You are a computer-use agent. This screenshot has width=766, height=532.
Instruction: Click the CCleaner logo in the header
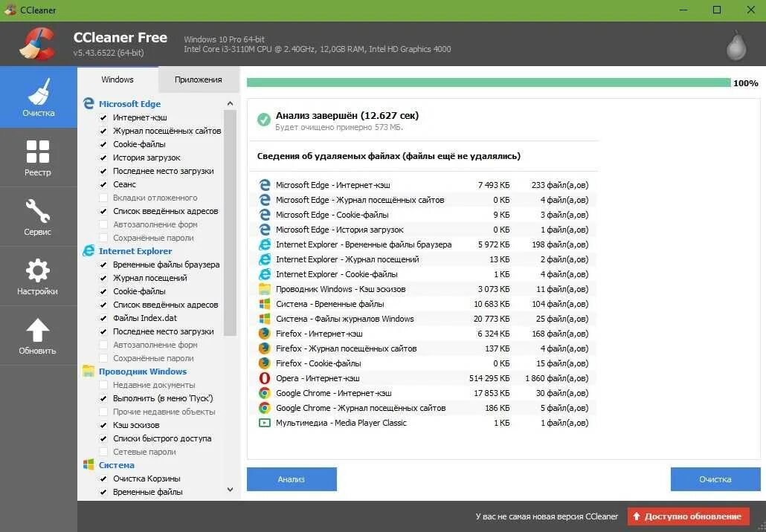point(37,44)
